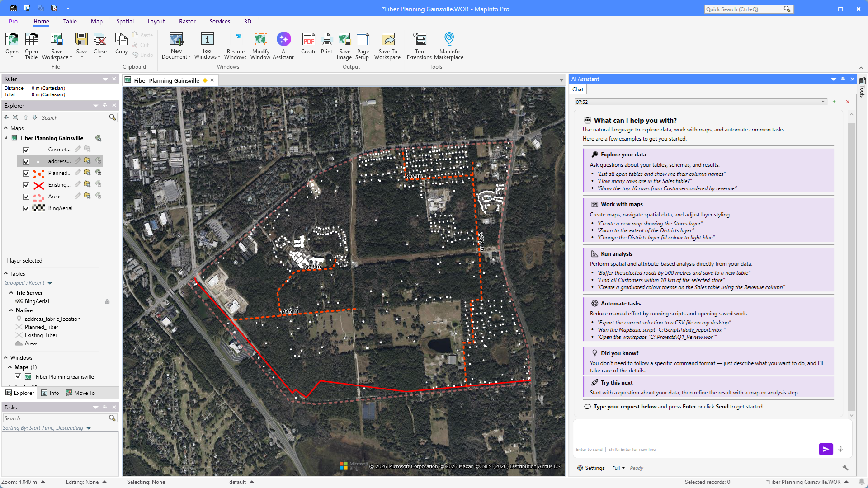Open AI Assistant Settings
The height and width of the screenshot is (488, 868).
click(591, 468)
